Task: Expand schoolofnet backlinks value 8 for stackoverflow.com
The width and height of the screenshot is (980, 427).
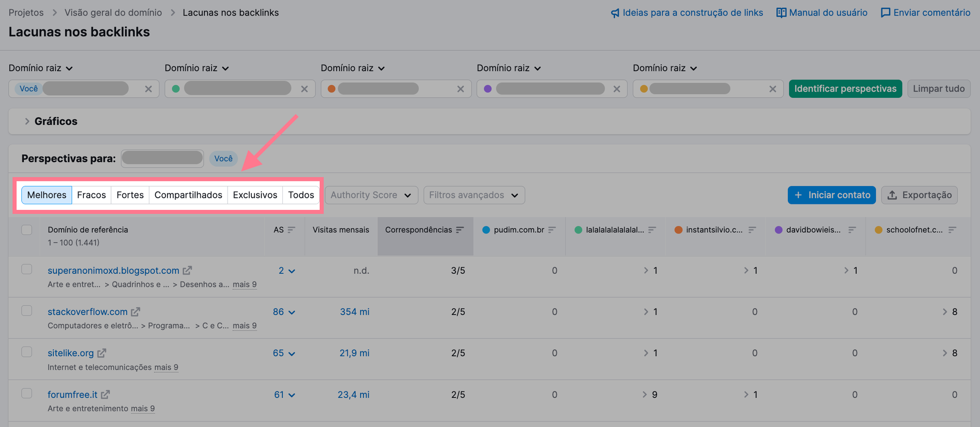Action: [x=950, y=312]
